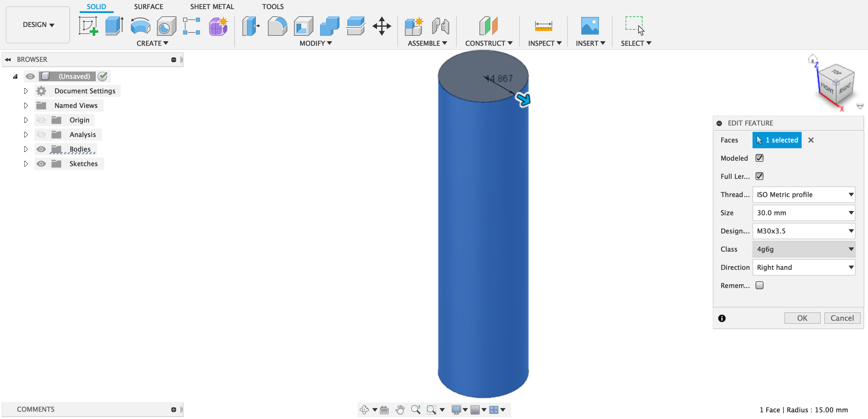The image size is (868, 419).
Task: Select the Revolve tool icon
Action: (140, 26)
